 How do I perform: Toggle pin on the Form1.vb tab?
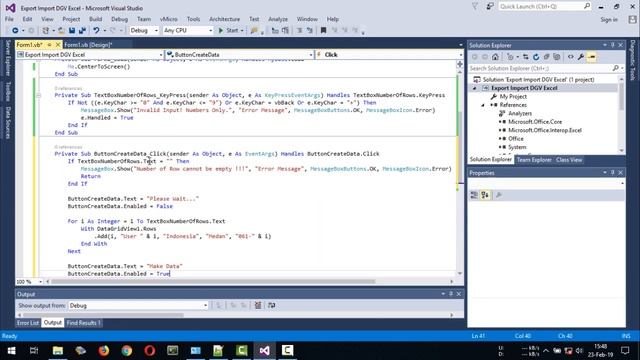coord(49,44)
